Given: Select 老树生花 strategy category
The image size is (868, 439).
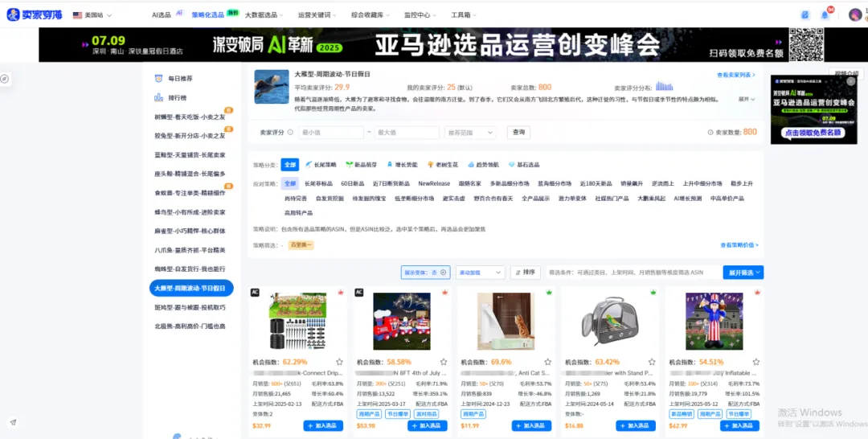Looking at the screenshot, I should point(443,164).
